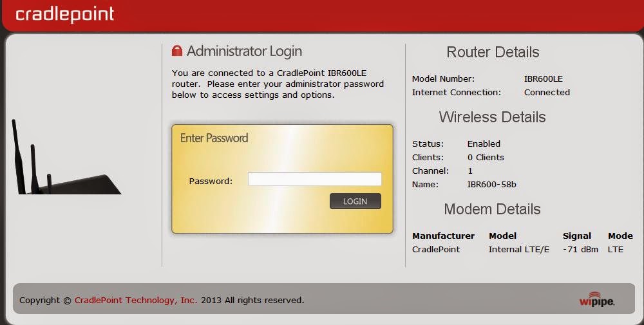Select the Internal LTE/E model cell
The height and width of the screenshot is (325, 644).
[518, 250]
